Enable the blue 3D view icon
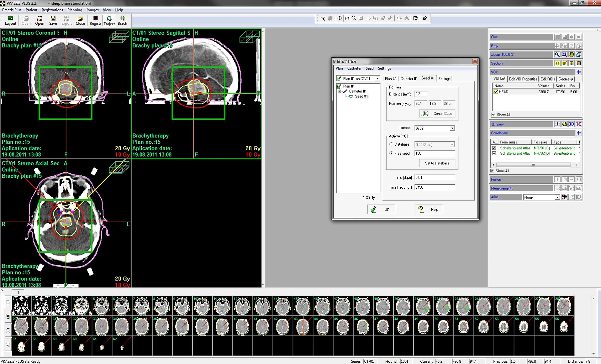The image size is (601, 364). 571,124
